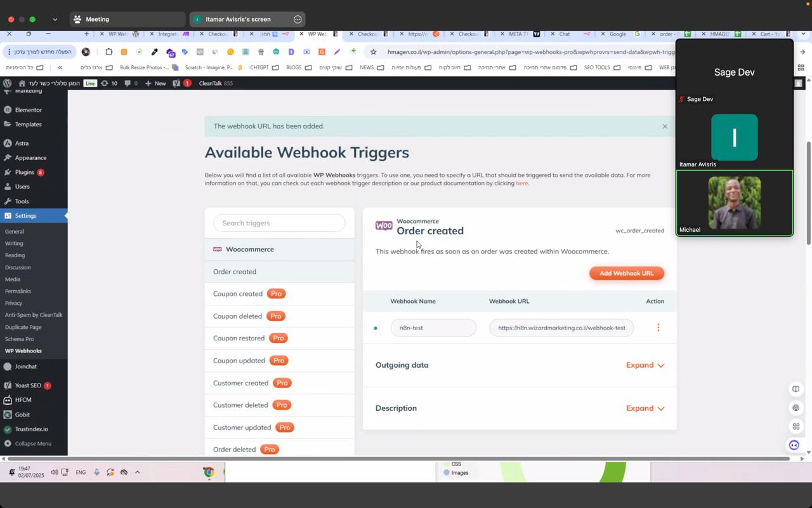Click the page vertical scrollbar

(808, 193)
